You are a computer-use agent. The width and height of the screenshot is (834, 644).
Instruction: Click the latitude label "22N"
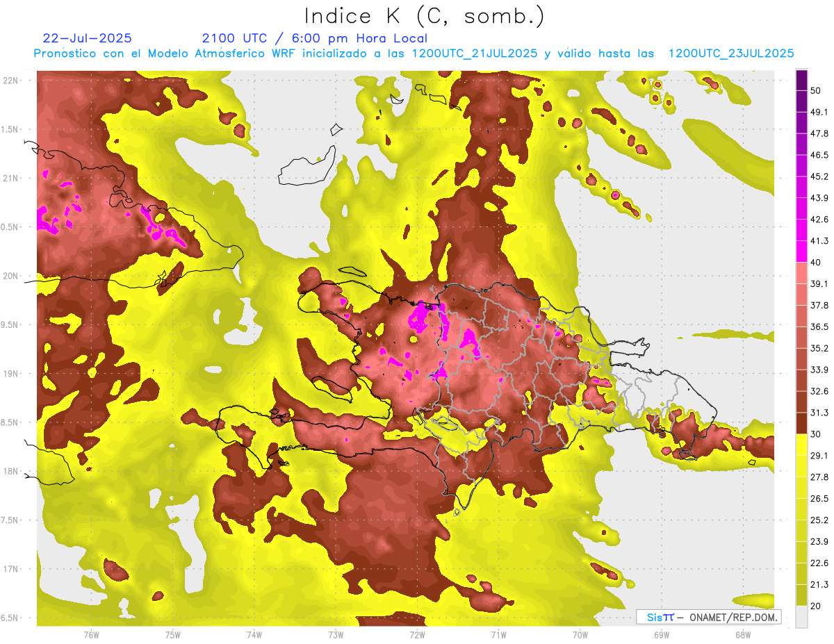12,81
